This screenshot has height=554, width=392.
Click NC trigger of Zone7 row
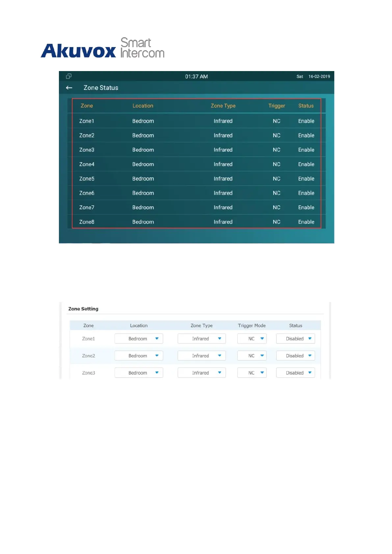point(276,207)
